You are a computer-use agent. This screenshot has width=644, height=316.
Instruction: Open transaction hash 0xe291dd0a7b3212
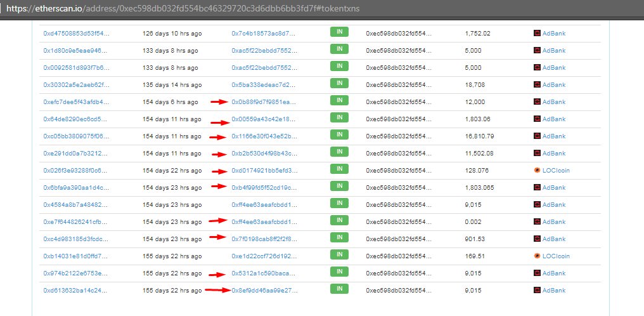point(77,154)
